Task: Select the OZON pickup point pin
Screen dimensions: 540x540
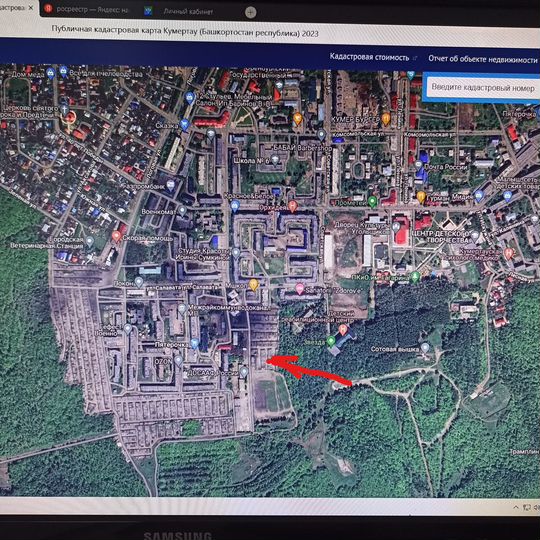Action: (178, 360)
